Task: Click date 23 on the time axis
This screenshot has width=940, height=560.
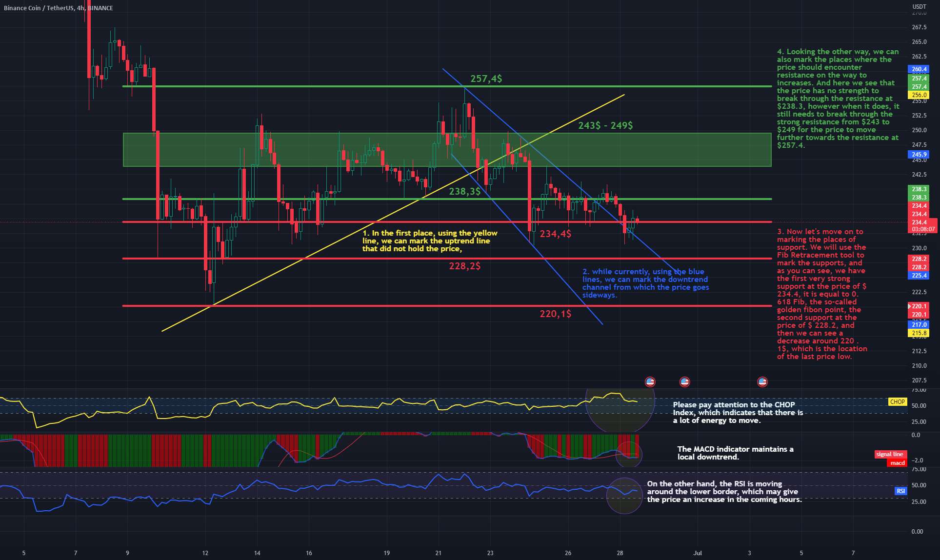Action: [490, 553]
